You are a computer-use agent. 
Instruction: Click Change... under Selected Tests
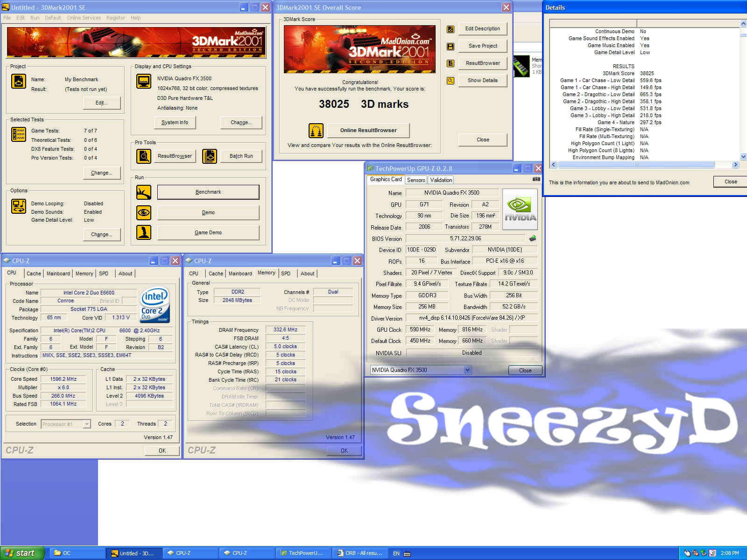coord(102,173)
